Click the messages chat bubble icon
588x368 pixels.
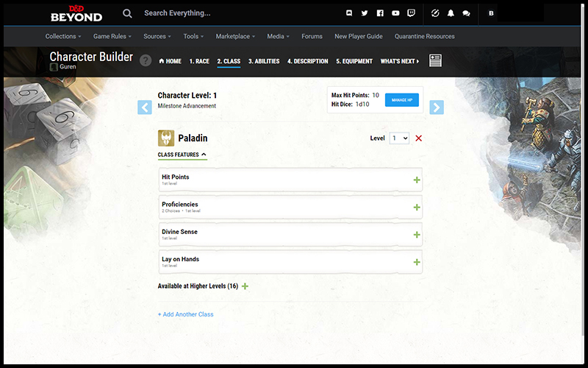click(466, 13)
